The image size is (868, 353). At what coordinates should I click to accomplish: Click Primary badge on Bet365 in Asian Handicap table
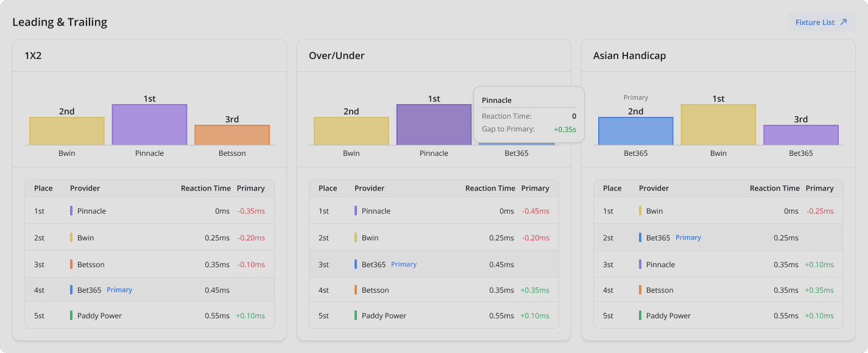tap(688, 237)
